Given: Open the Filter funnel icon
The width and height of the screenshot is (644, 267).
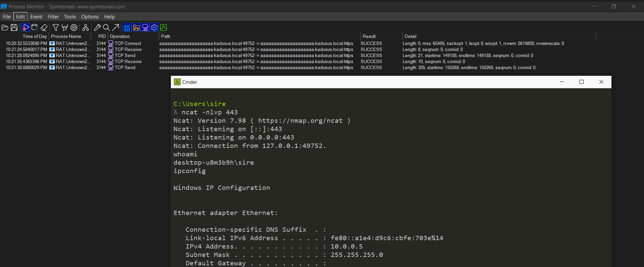Looking at the screenshot, I should pos(56,28).
